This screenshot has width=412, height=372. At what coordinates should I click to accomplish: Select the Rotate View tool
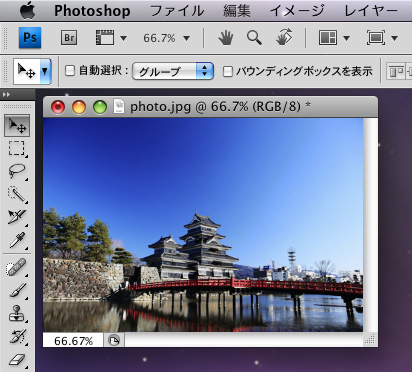coord(284,37)
